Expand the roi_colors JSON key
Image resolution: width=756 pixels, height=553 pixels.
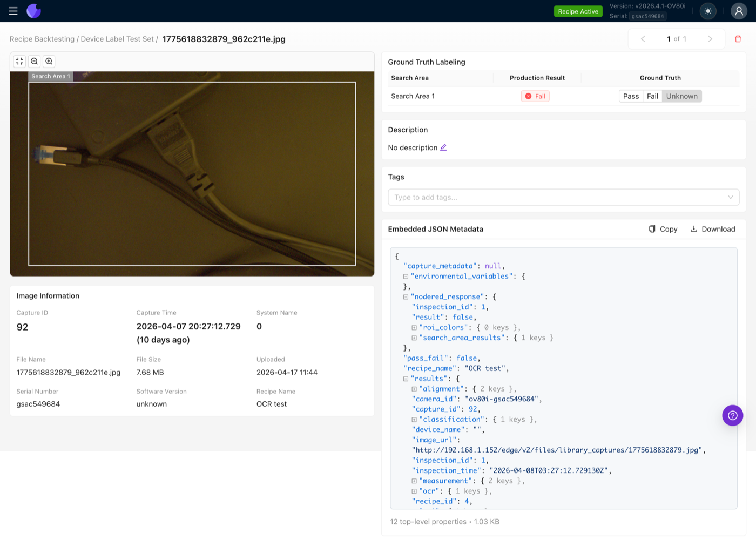pyautogui.click(x=413, y=327)
